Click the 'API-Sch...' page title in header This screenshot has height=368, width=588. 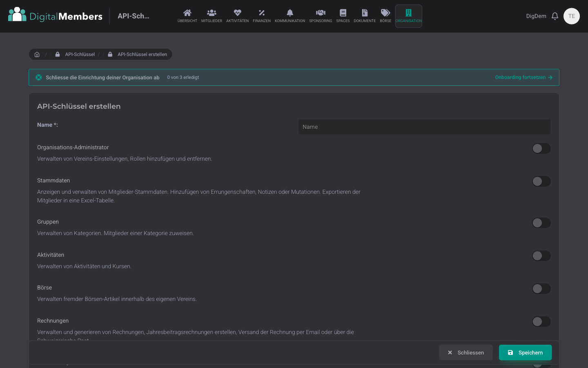tap(134, 16)
